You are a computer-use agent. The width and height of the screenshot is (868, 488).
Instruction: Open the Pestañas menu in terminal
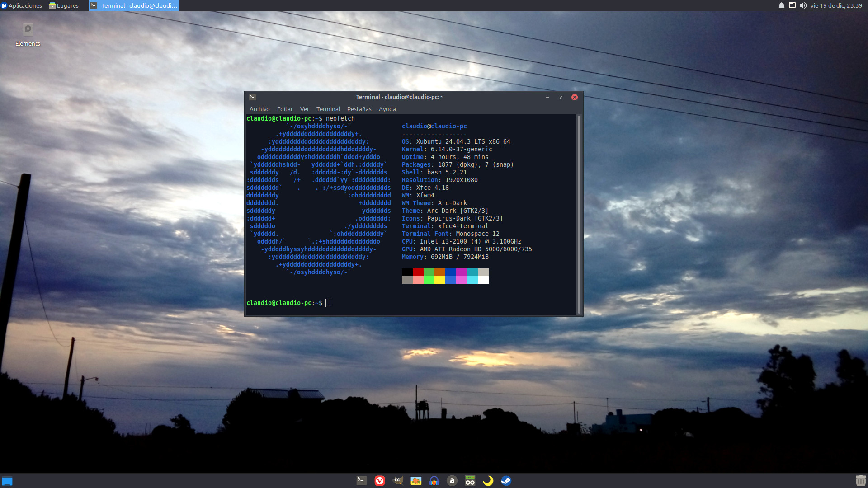click(359, 109)
